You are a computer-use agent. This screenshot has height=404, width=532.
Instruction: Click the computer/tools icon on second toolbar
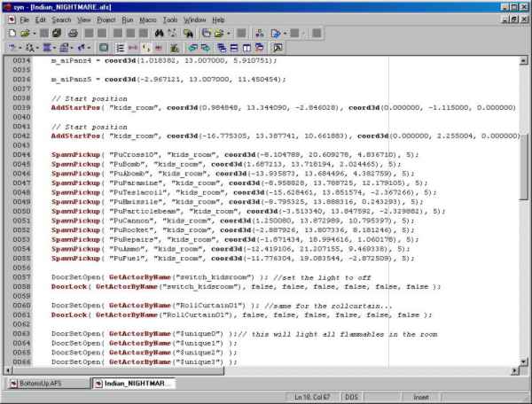[64, 48]
